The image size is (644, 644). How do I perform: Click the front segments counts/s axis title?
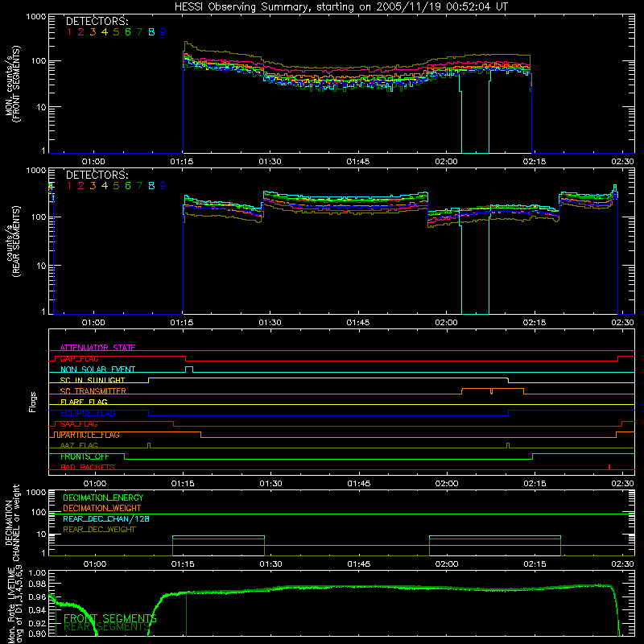(13, 84)
